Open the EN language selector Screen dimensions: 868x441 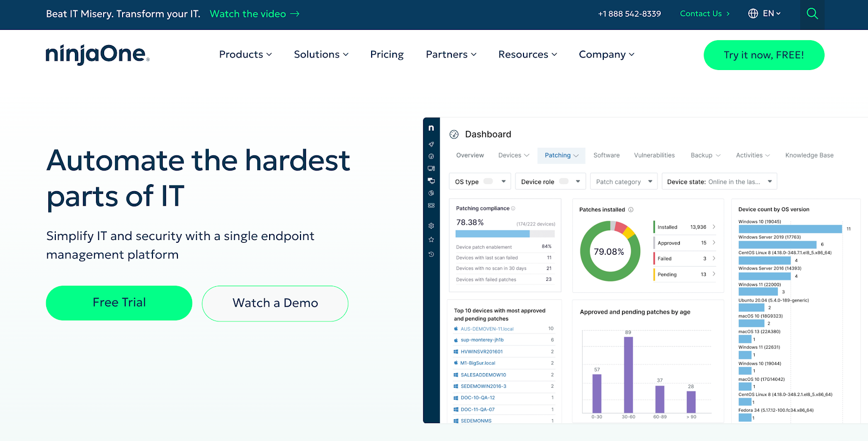771,14
